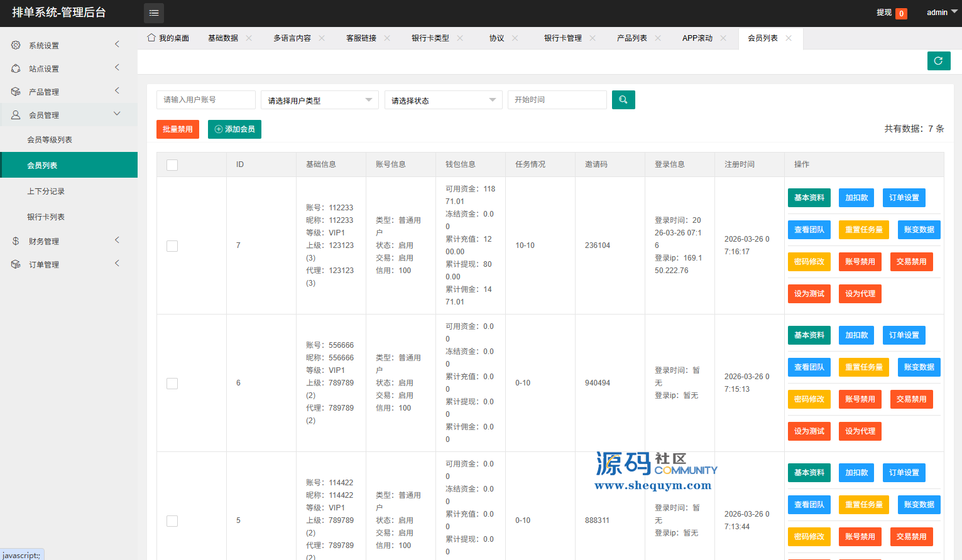This screenshot has width=962, height=560.
Task: Check the checkbox for member ID 6
Action: point(172,384)
